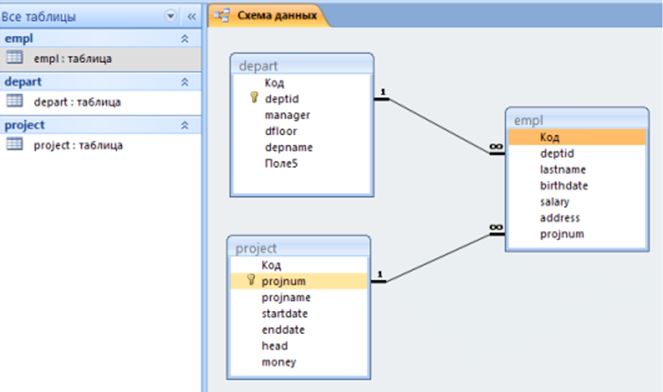This screenshot has width=663, height=392.
Task: Select the project group header
Action: pyautogui.click(x=101, y=125)
